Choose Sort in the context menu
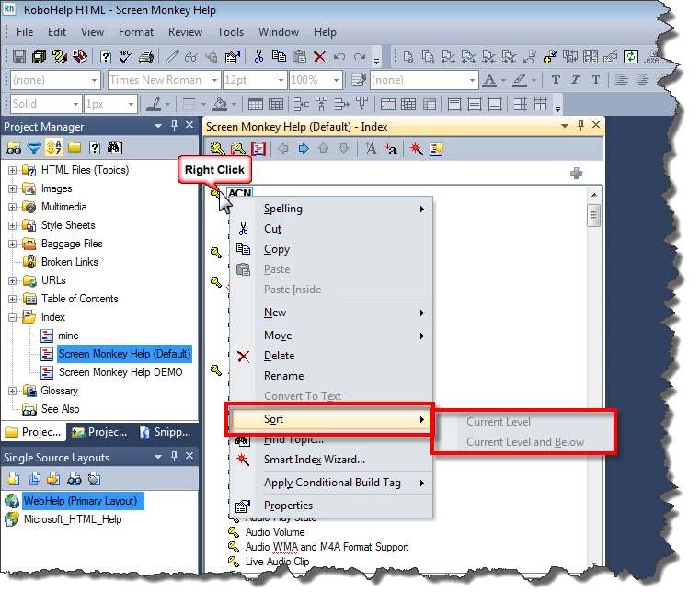Screen dimensions: 700x603 [329, 419]
